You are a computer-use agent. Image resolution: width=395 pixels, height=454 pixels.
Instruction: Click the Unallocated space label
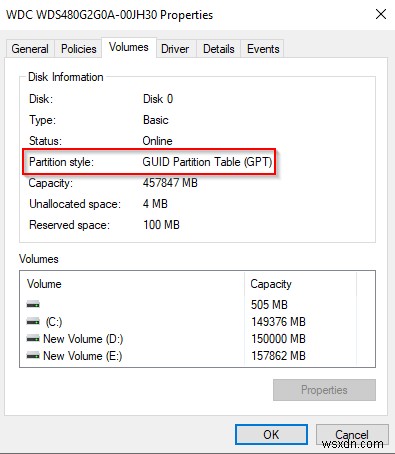tap(75, 204)
